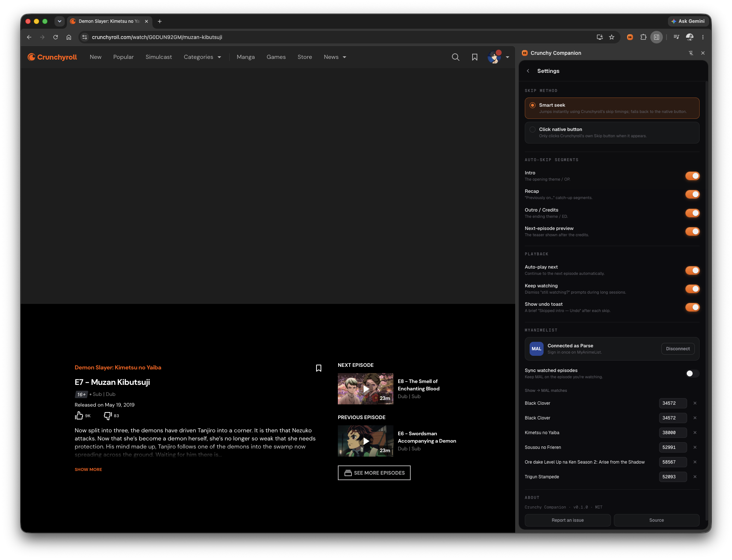Open the Extensions puzzle icon
Screen dimensions: 732x560
click(643, 37)
